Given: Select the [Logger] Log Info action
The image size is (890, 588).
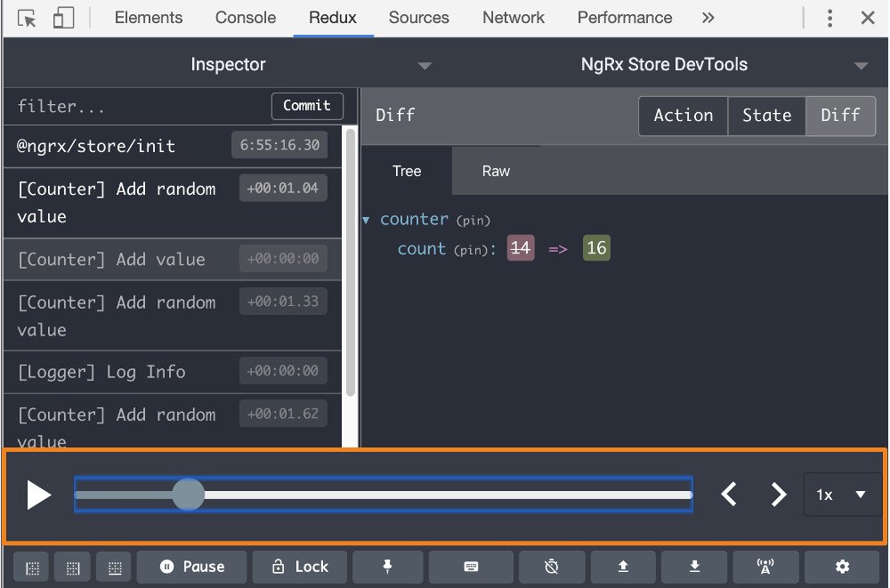Looking at the screenshot, I should coord(173,372).
